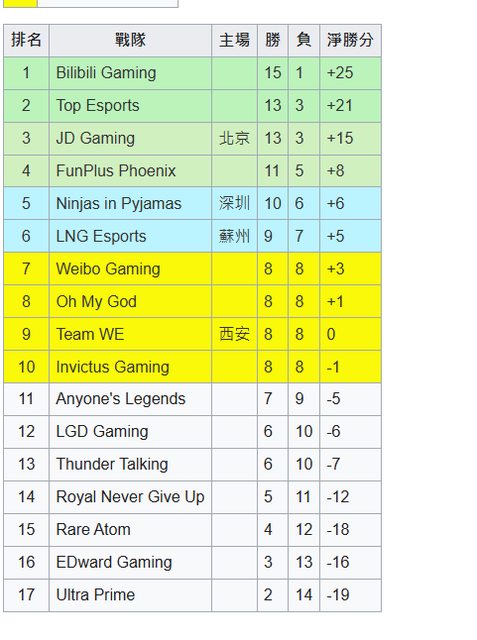Select the Weibo Gaming team cell

click(x=130, y=269)
